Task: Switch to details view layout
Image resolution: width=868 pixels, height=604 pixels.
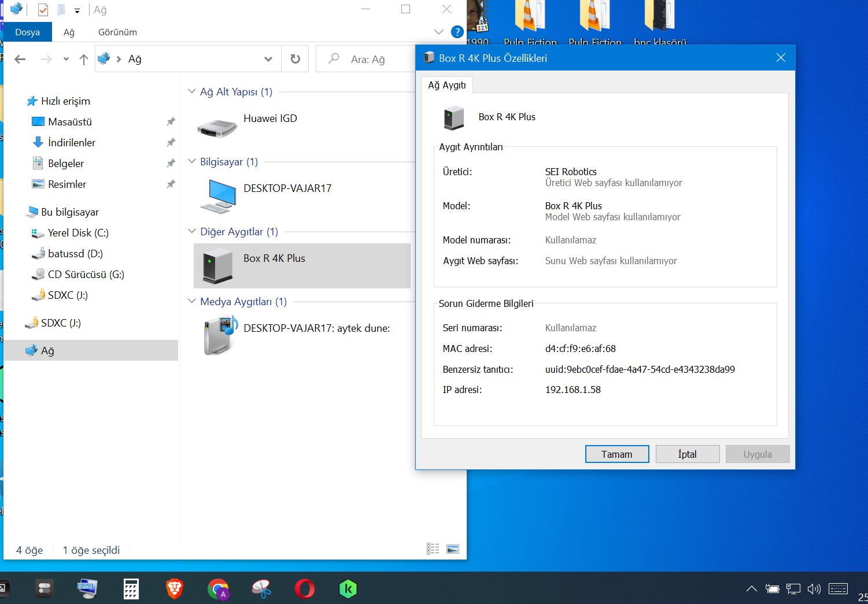Action: pyautogui.click(x=433, y=549)
